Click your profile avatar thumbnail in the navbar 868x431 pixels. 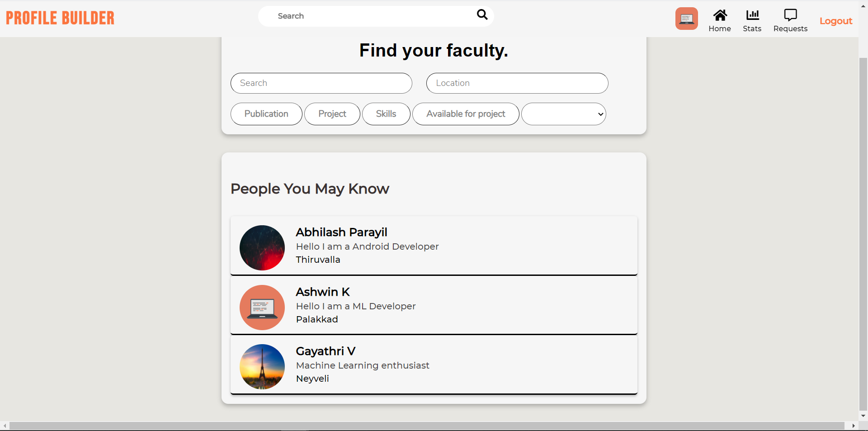pos(686,18)
